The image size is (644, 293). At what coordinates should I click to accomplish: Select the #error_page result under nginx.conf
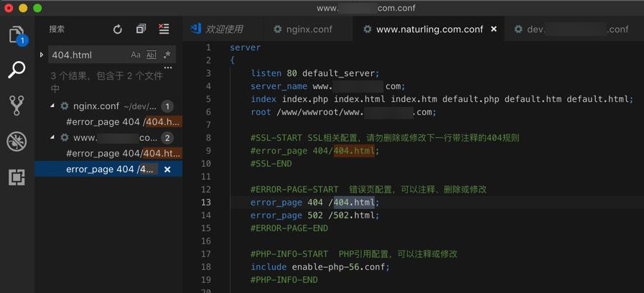pyautogui.click(x=122, y=122)
